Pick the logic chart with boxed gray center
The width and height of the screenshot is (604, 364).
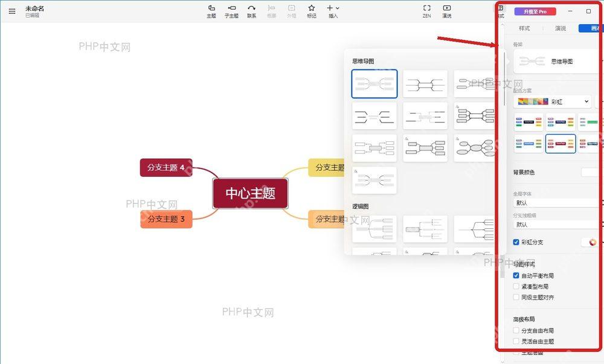[425, 229]
